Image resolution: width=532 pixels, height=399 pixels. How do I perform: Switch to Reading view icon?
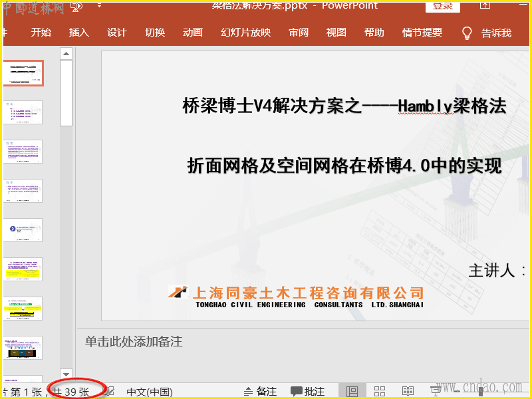[x=408, y=392]
